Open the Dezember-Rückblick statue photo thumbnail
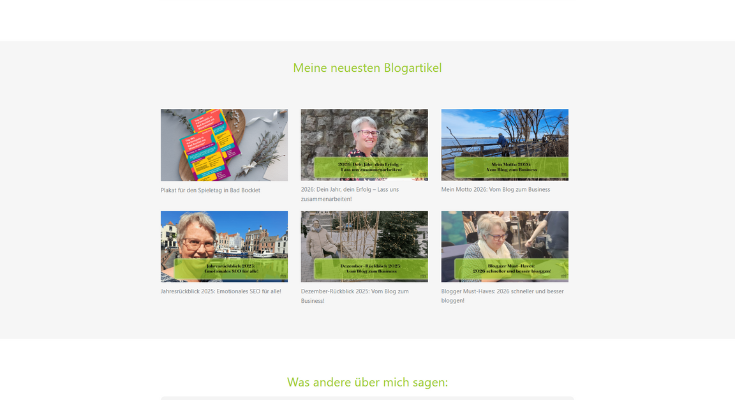735x400 pixels. coord(364,236)
